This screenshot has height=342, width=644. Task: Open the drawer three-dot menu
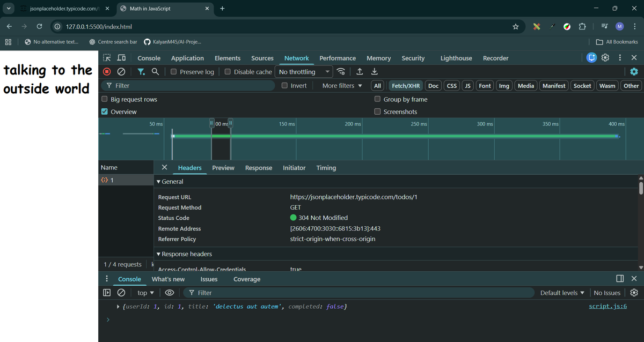106,279
